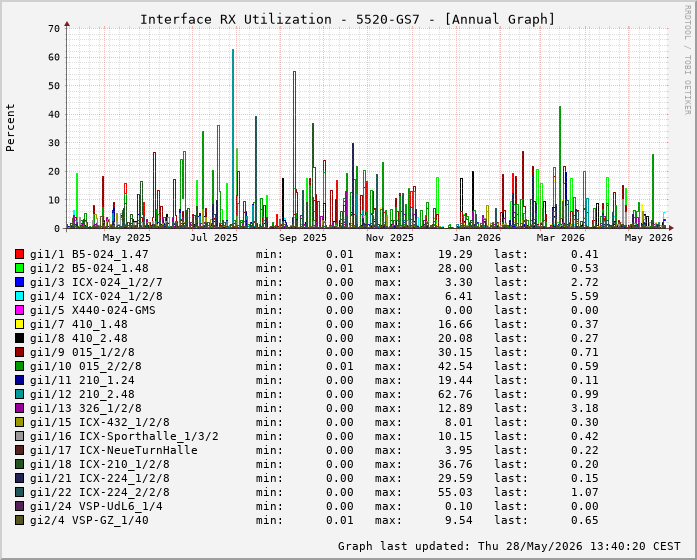This screenshot has width=697, height=560.
Task: Click the brown swatch for gi1/17 ICX-NeueTurnHalle
Action: pos(19,450)
